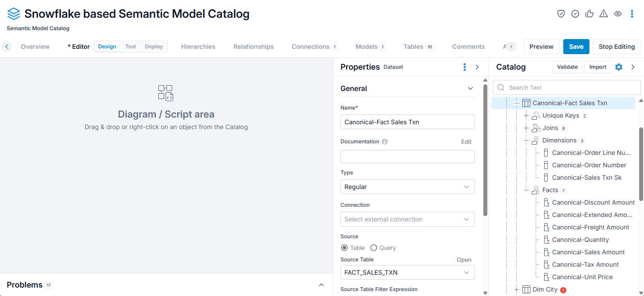Switch to Design editor mode
Viewport: 644px width, 296px height.
[107, 47]
